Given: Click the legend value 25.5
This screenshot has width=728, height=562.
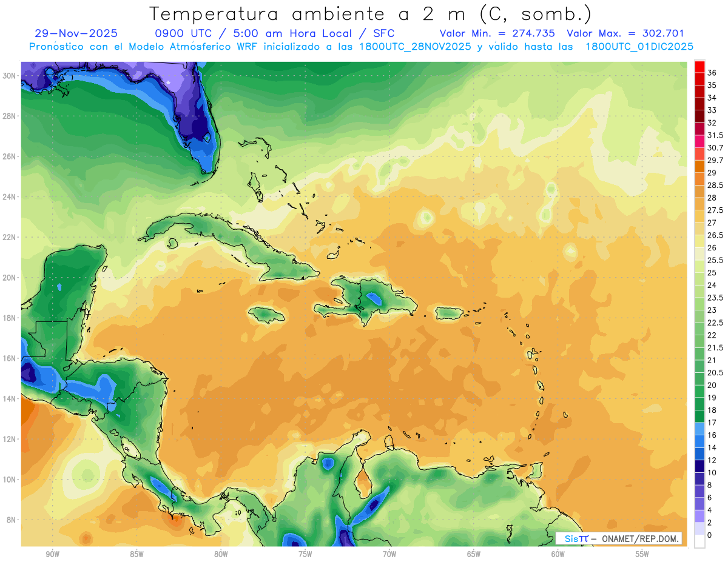Looking at the screenshot, I should coord(715,260).
